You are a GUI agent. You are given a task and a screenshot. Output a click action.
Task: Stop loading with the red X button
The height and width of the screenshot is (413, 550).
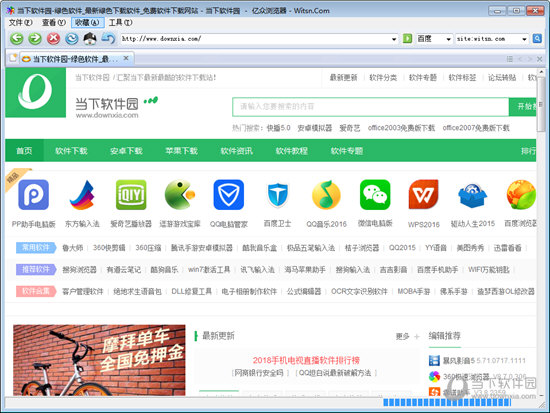[x=53, y=39]
